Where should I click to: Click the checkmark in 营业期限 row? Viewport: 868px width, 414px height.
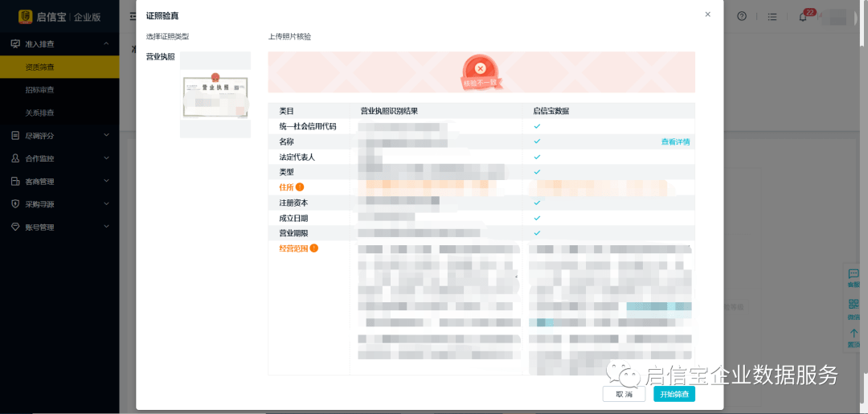point(537,233)
